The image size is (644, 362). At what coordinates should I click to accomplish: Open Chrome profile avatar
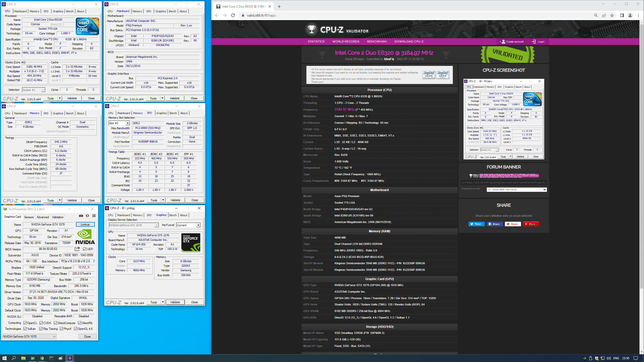(x=630, y=15)
